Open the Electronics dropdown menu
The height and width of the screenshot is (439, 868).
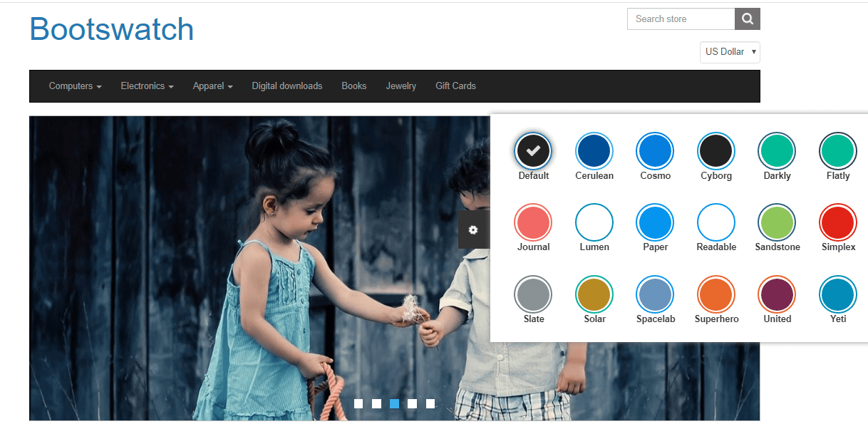[147, 86]
